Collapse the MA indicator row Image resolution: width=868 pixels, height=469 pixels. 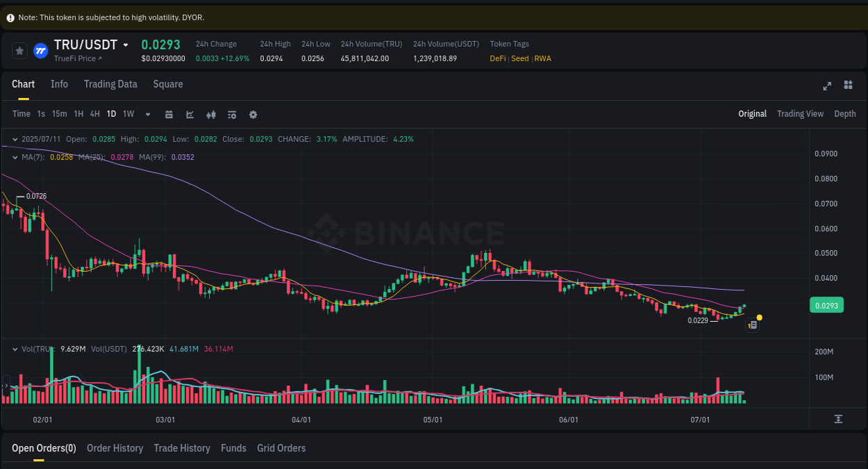coord(13,157)
